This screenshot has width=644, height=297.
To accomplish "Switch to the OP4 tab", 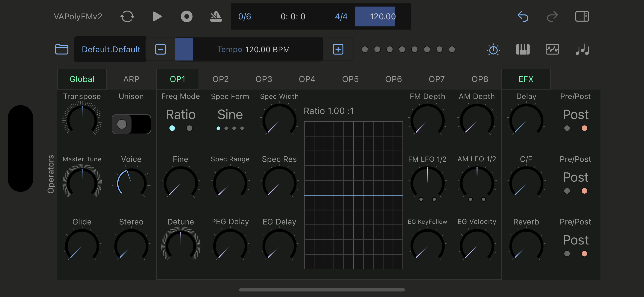I will click(307, 79).
